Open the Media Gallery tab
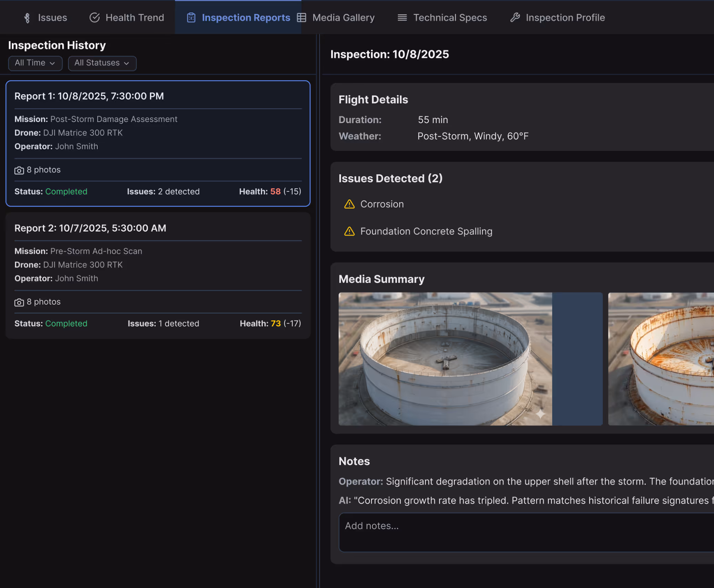This screenshot has height=588, width=714. click(x=336, y=18)
